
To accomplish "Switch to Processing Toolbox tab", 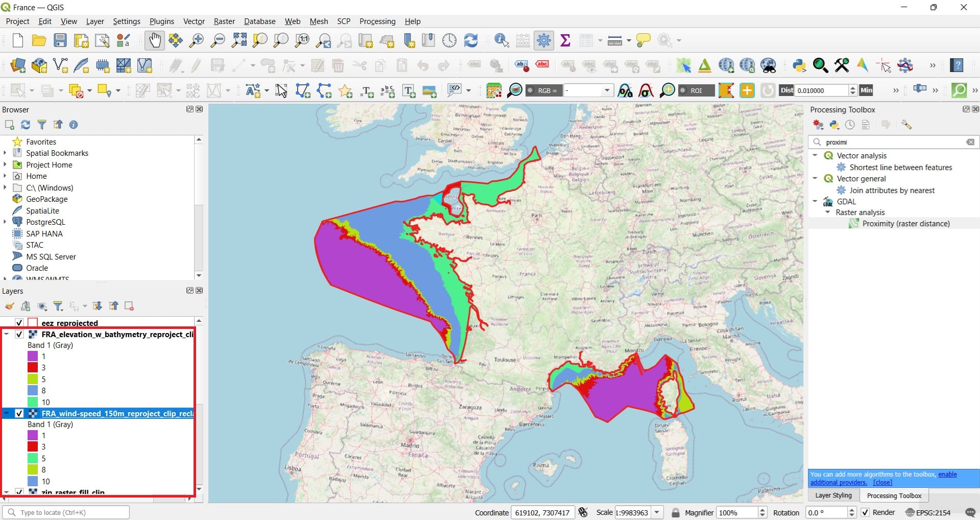I will (x=894, y=495).
